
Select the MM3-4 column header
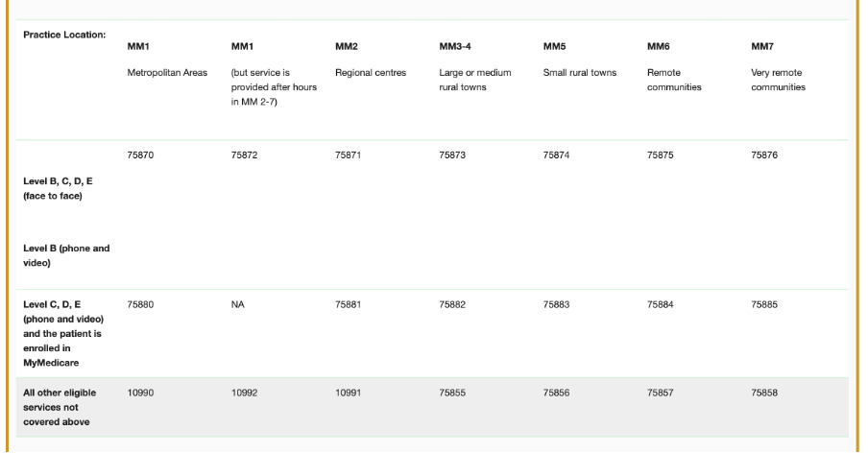(x=455, y=46)
